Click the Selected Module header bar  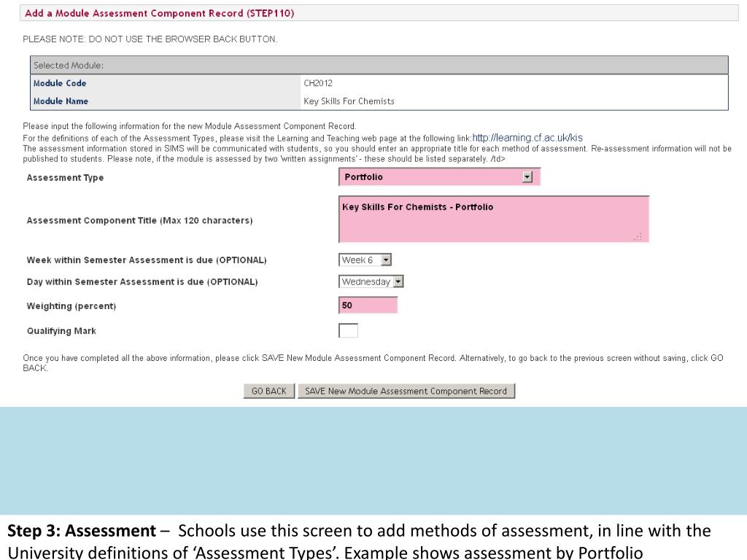(379, 65)
